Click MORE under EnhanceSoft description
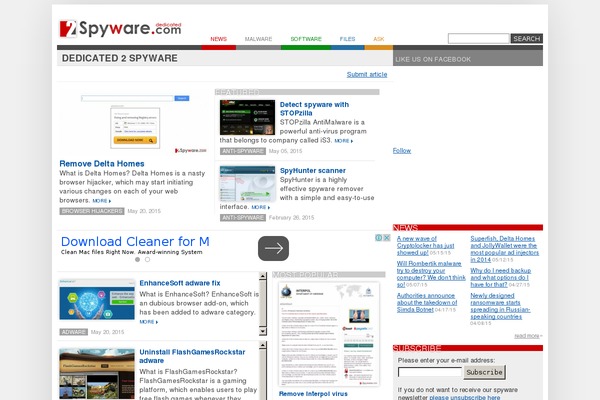The image size is (600, 400). pyautogui.click(x=148, y=322)
